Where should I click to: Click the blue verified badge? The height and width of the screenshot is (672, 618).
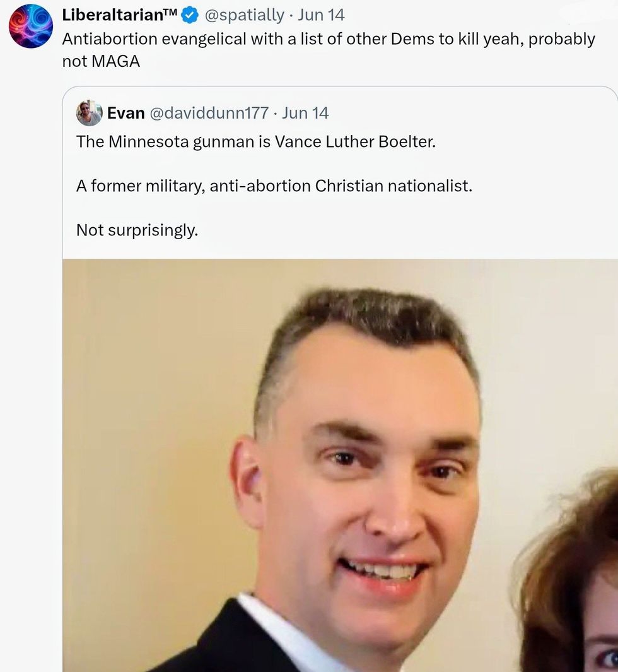click(190, 15)
